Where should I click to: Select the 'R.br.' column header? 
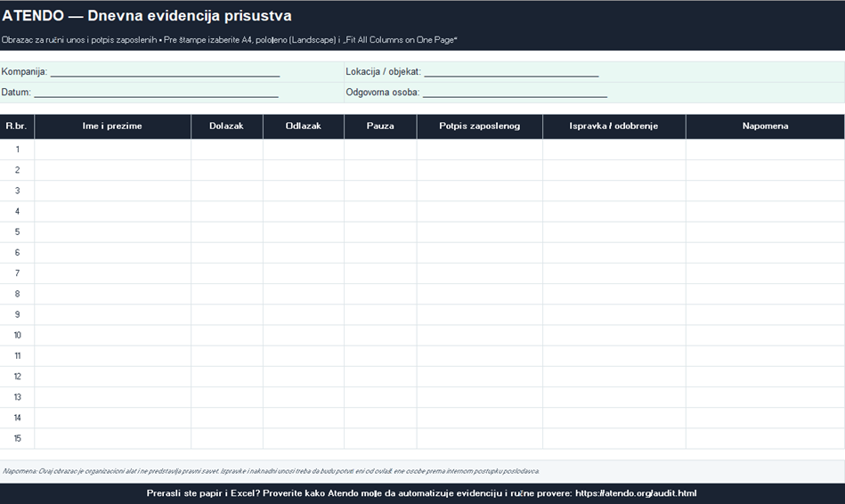(17, 126)
